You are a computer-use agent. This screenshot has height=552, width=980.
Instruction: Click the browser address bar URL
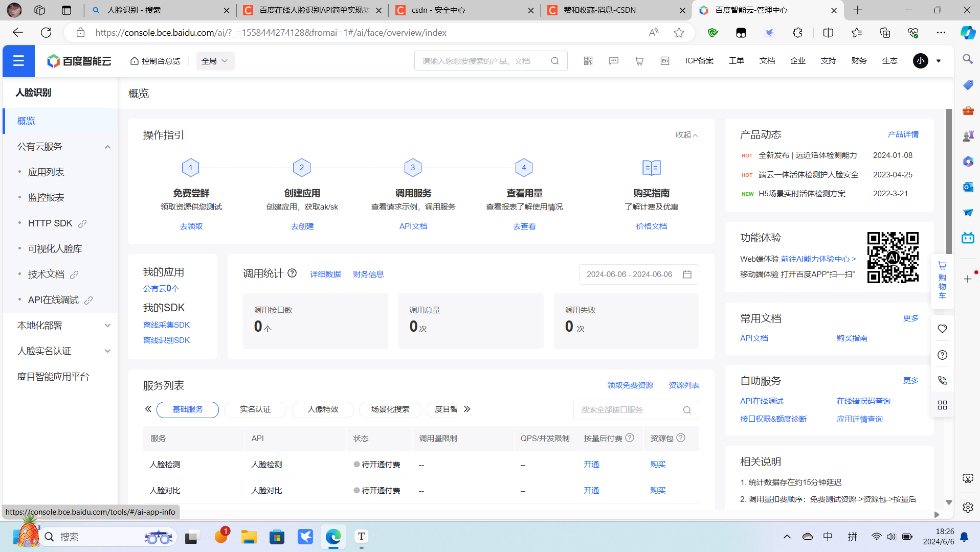tap(271, 33)
